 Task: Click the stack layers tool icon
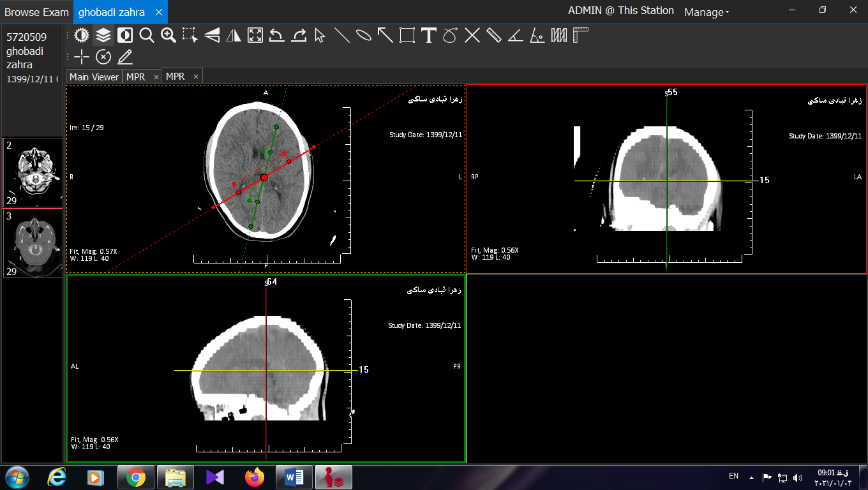click(103, 36)
